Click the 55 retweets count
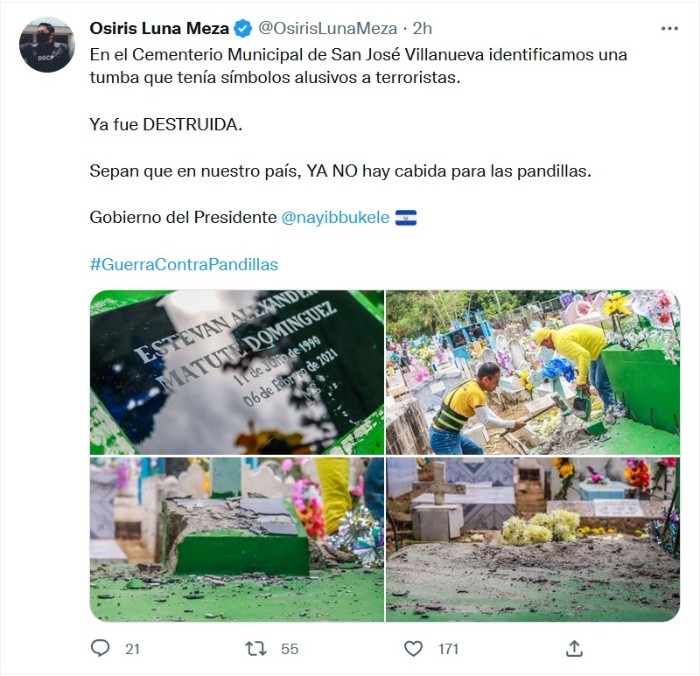Screen dimensions: 700x676 [290, 649]
